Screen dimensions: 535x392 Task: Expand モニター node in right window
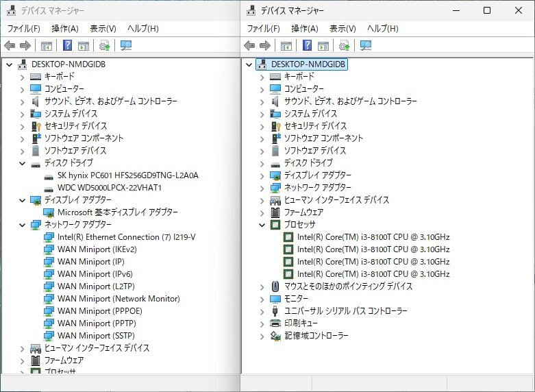pos(262,299)
